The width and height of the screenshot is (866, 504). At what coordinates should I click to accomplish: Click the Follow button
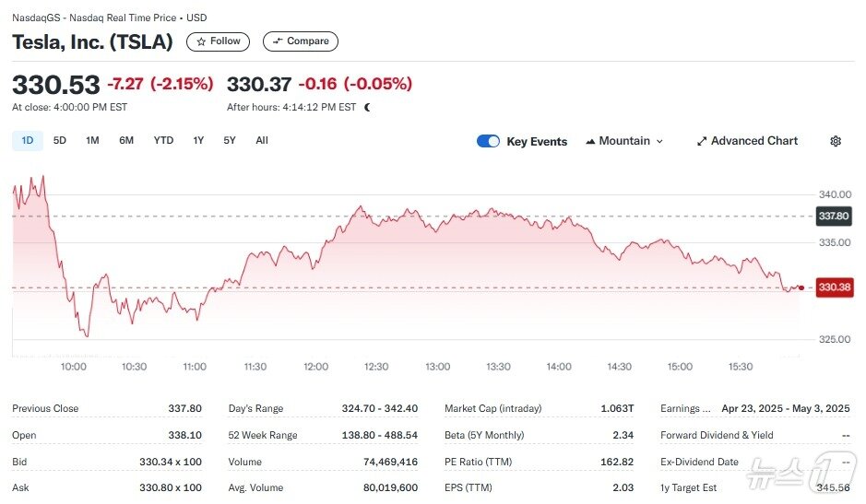pos(219,41)
